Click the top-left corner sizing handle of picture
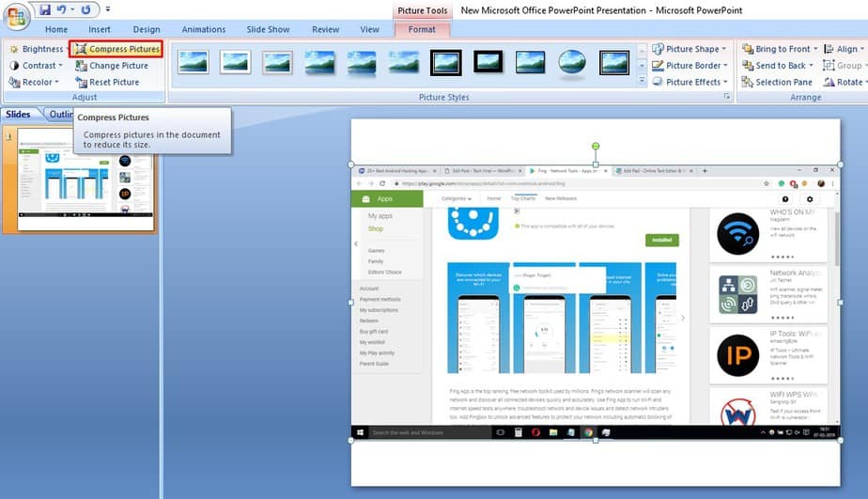 pyautogui.click(x=351, y=164)
